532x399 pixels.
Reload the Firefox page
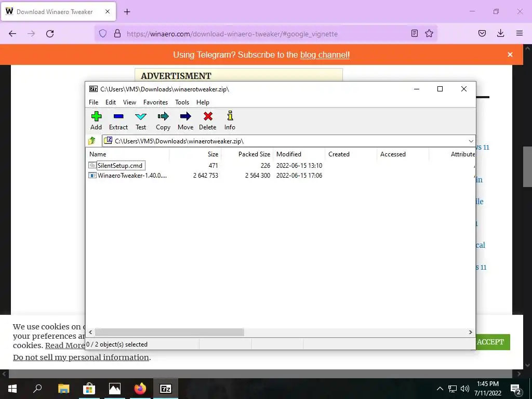click(50, 34)
